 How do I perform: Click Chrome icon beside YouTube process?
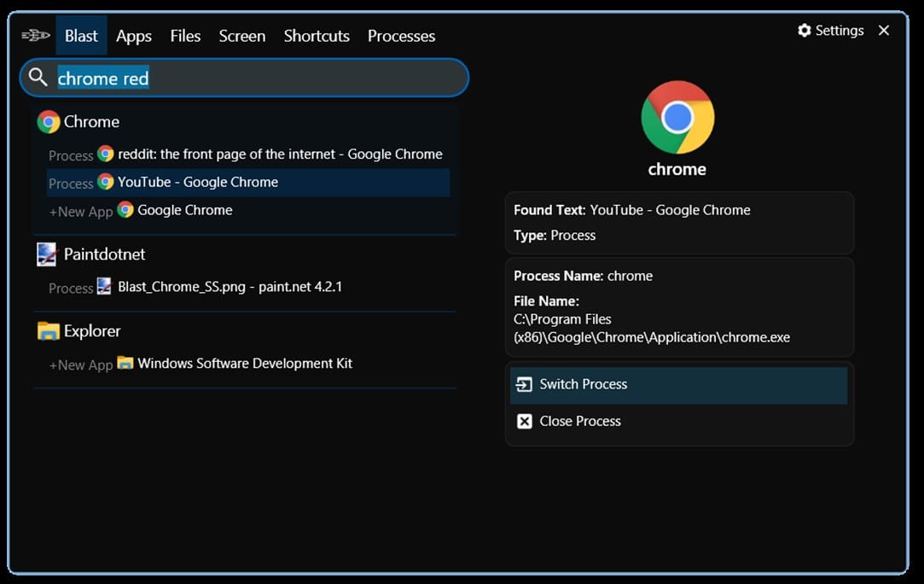pyautogui.click(x=106, y=182)
